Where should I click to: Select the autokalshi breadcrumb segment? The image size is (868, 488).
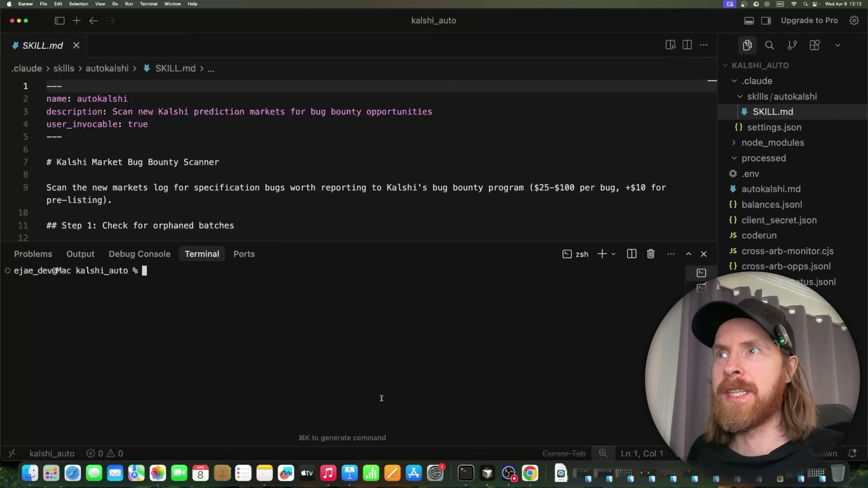pos(107,69)
